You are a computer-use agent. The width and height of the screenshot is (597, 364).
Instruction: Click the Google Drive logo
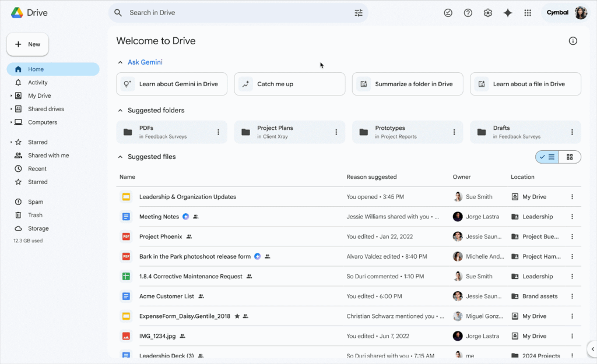[17, 13]
